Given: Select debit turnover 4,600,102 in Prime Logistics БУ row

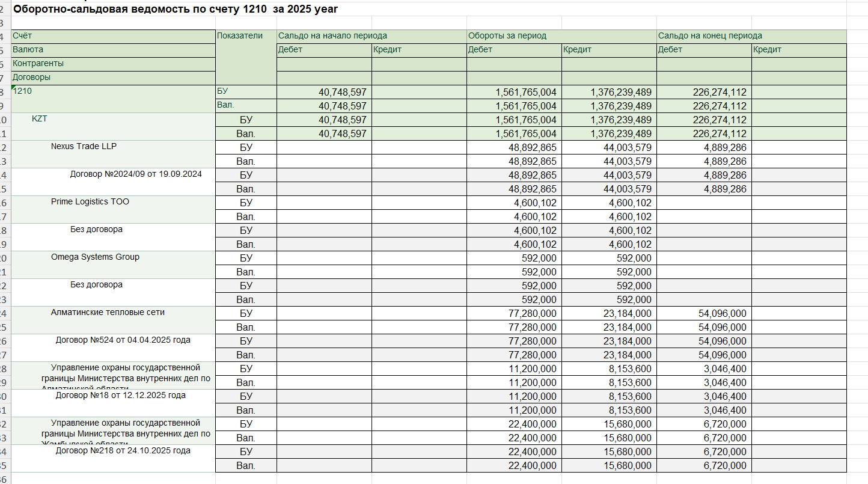Looking at the screenshot, I should (x=514, y=203).
